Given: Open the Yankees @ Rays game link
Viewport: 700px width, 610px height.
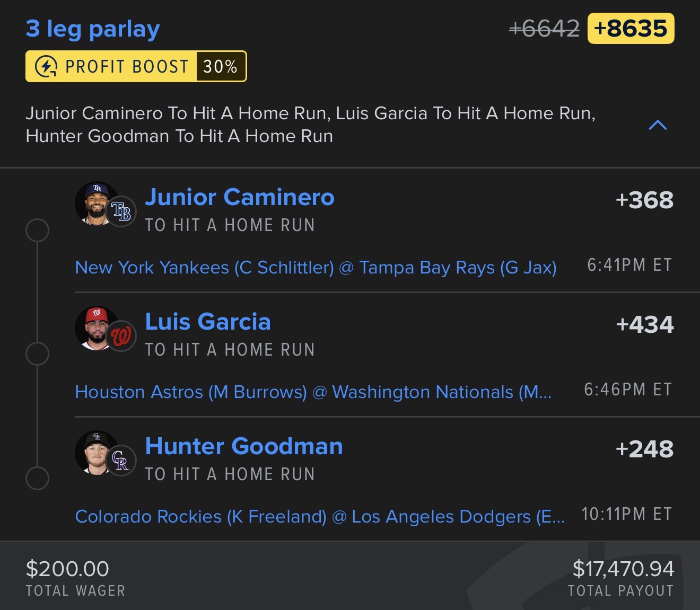Looking at the screenshot, I should pyautogui.click(x=316, y=268).
